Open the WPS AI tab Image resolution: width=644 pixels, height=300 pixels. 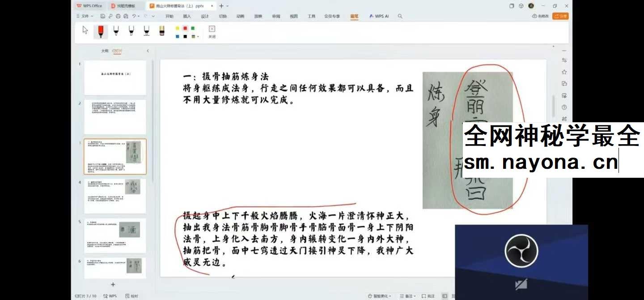coord(379,16)
